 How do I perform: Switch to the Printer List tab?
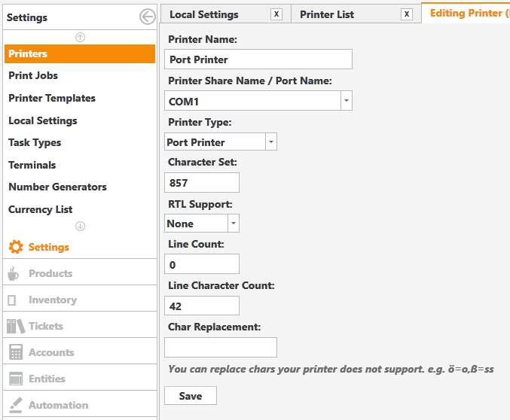pos(327,14)
